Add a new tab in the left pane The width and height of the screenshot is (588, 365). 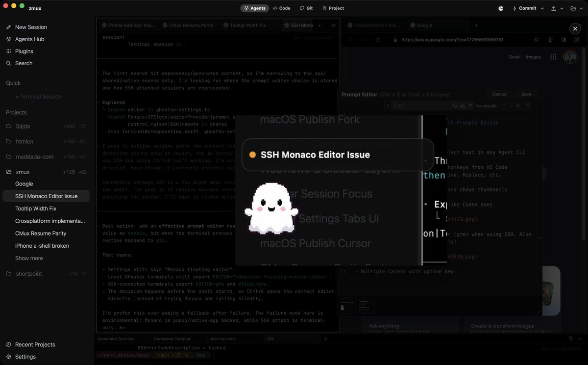click(x=319, y=25)
